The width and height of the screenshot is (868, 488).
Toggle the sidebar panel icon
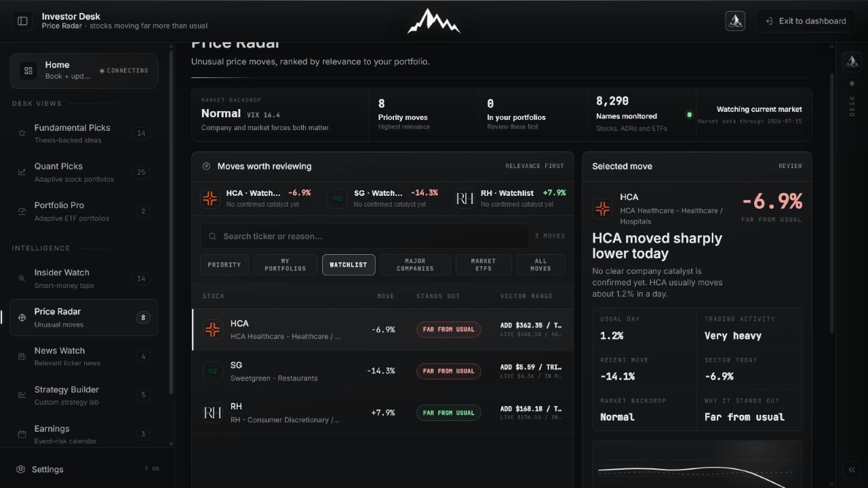pos(22,21)
